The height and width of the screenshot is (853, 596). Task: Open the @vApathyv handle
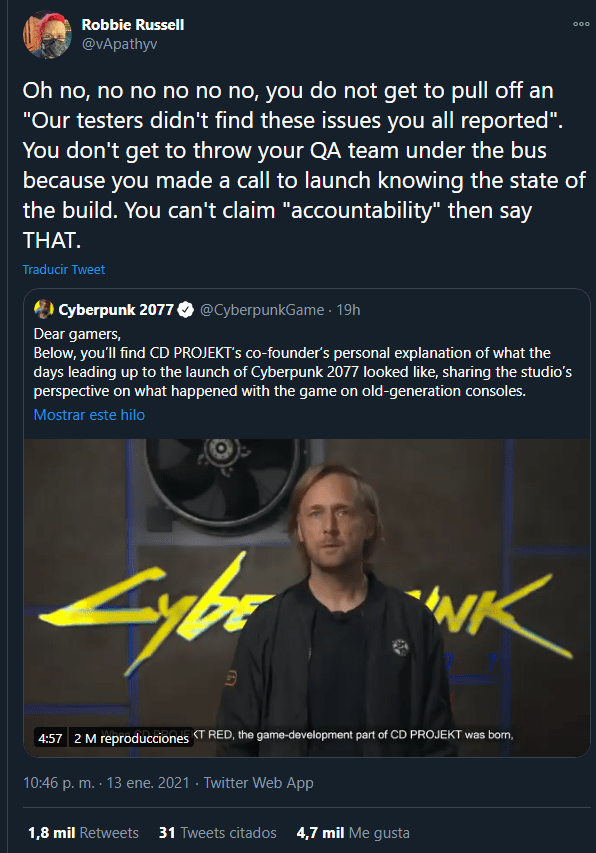[119, 44]
